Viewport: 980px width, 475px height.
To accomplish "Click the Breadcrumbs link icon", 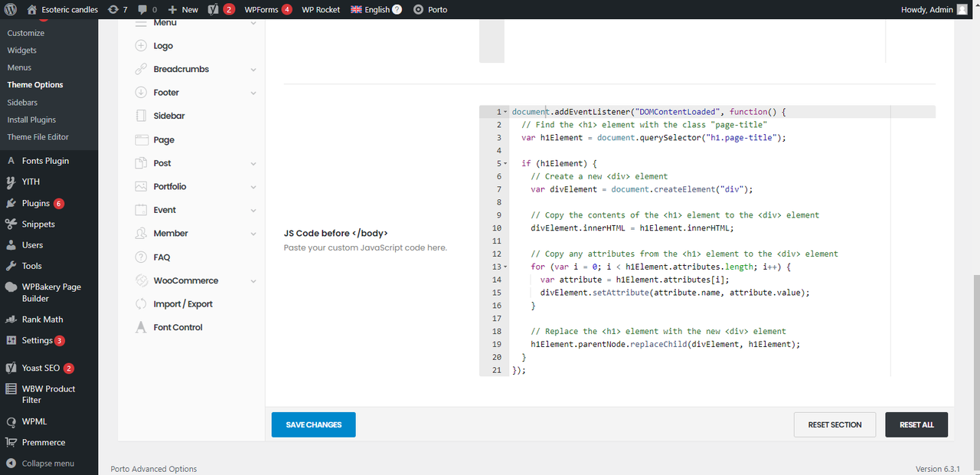I will coord(141,69).
